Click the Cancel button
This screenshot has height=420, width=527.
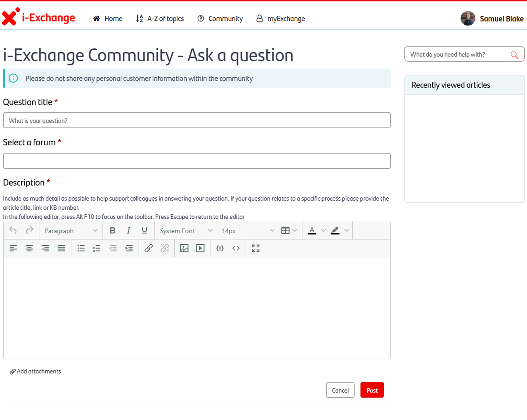(x=340, y=390)
